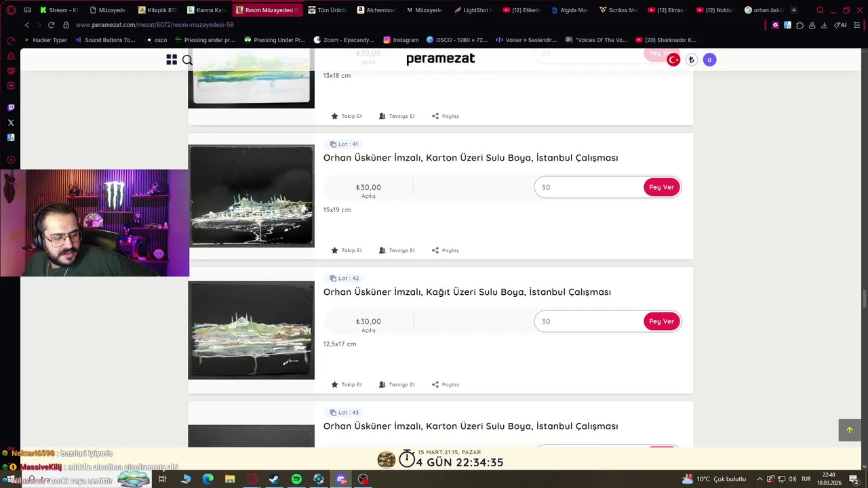The height and width of the screenshot is (488, 868).
Task: Click the share icon in Lot 42 Paylaş
Action: [435, 384]
